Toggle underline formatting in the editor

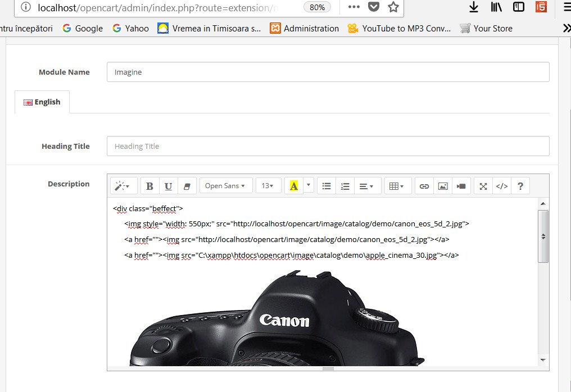pyautogui.click(x=168, y=186)
